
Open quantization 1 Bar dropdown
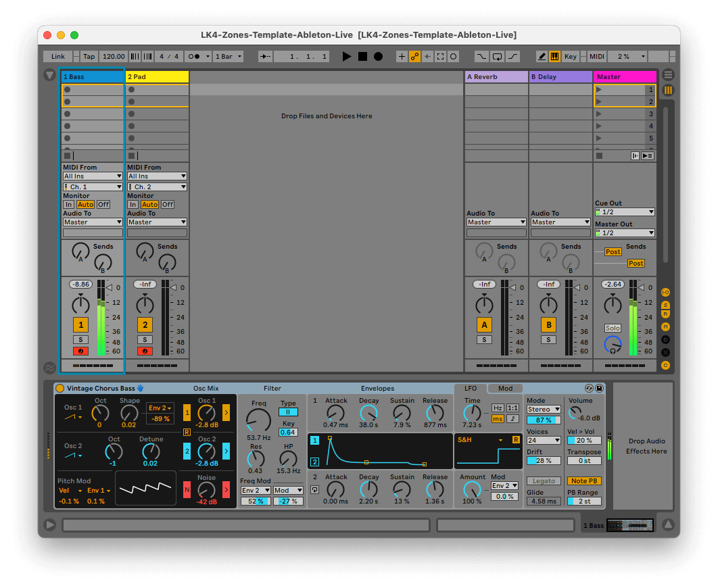(x=229, y=56)
